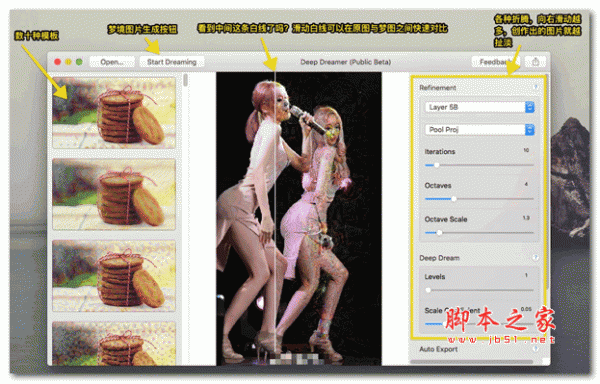Open the share/export icon in toolbar
Viewport: 600px width, 384px height.
coord(535,62)
